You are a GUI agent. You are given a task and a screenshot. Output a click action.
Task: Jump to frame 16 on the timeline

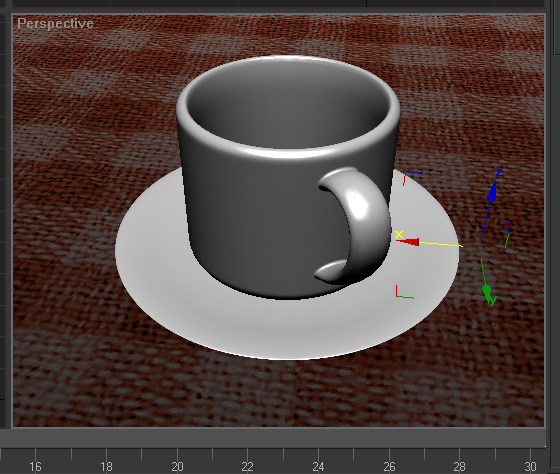(35, 466)
